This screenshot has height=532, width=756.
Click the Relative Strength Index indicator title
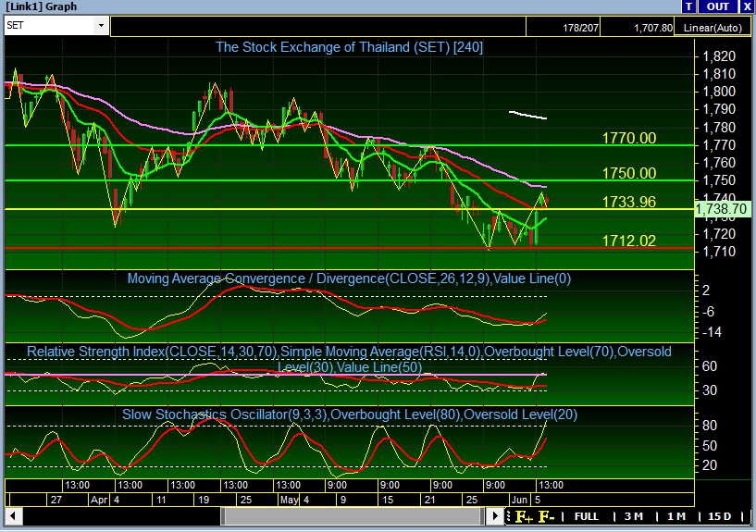(349, 359)
